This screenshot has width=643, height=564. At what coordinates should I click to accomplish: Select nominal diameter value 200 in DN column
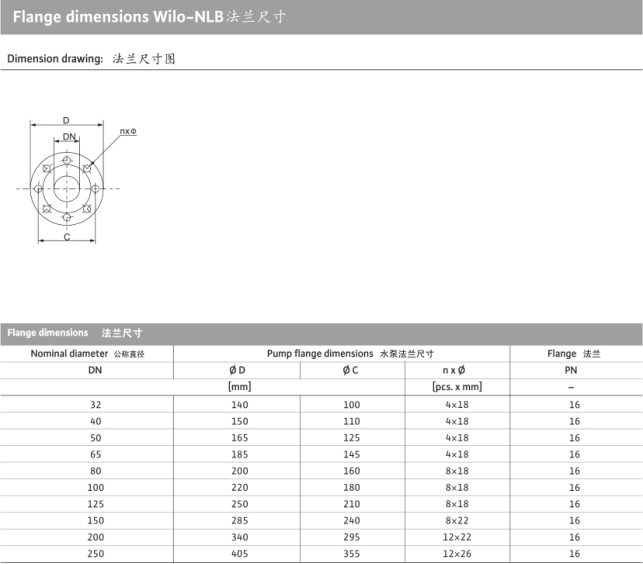(96, 537)
